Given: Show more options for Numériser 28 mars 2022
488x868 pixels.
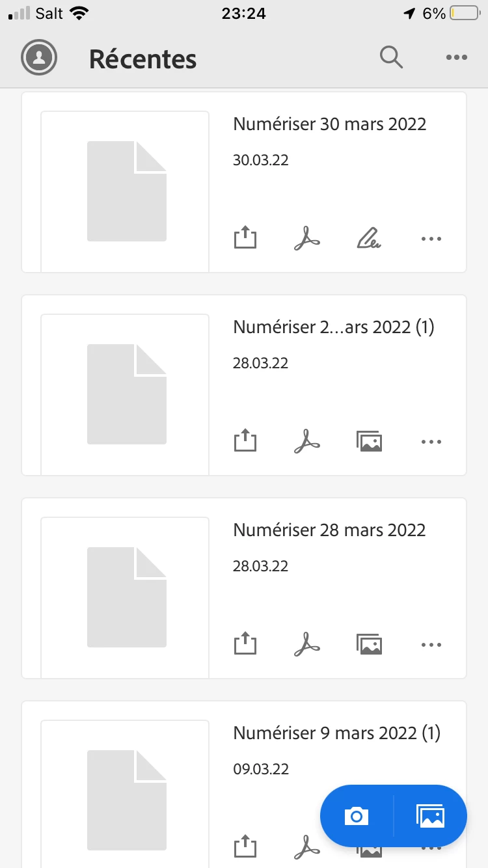Looking at the screenshot, I should point(431,645).
